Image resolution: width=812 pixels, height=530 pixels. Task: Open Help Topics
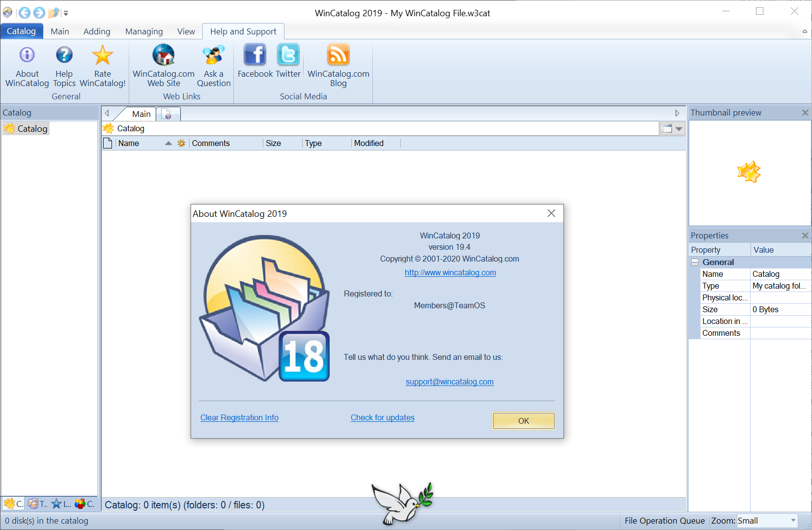(x=64, y=65)
